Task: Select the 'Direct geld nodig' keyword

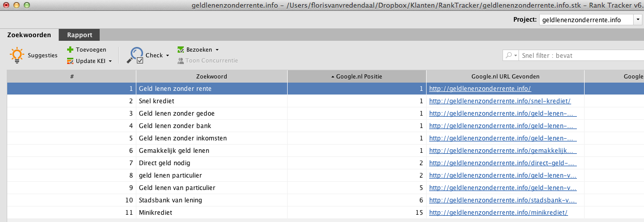Action: click(x=165, y=163)
